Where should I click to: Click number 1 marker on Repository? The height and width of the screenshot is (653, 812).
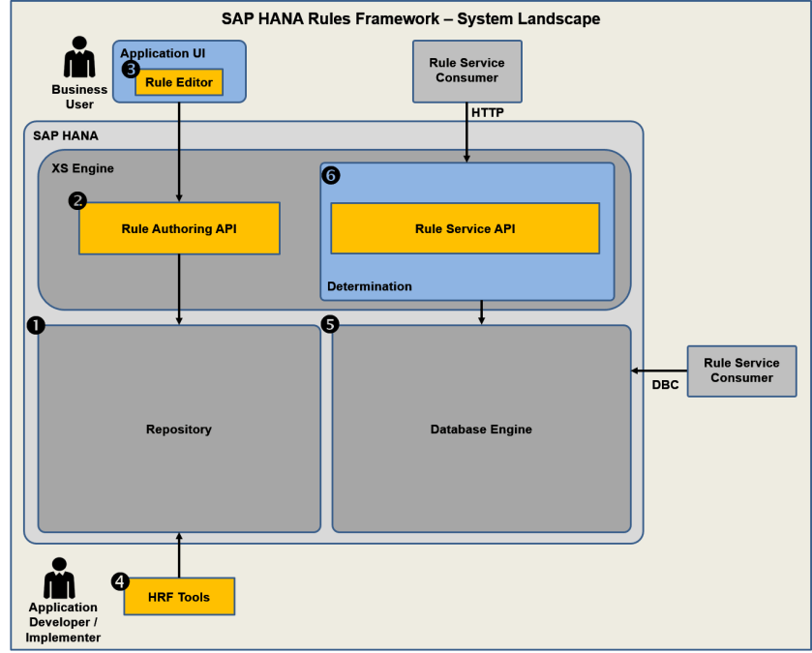pyautogui.click(x=36, y=326)
